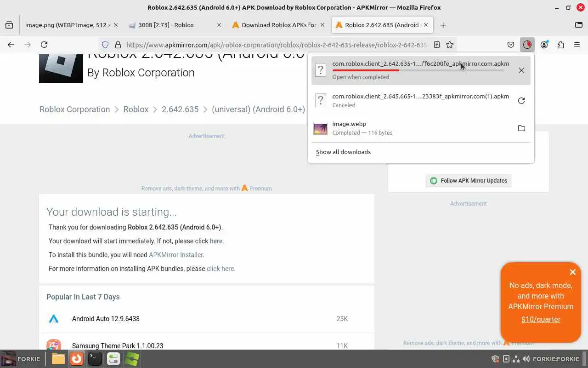Close the 3008 [2.73] - Roblox tab
Screen dimensions: 588x368
click(219, 25)
